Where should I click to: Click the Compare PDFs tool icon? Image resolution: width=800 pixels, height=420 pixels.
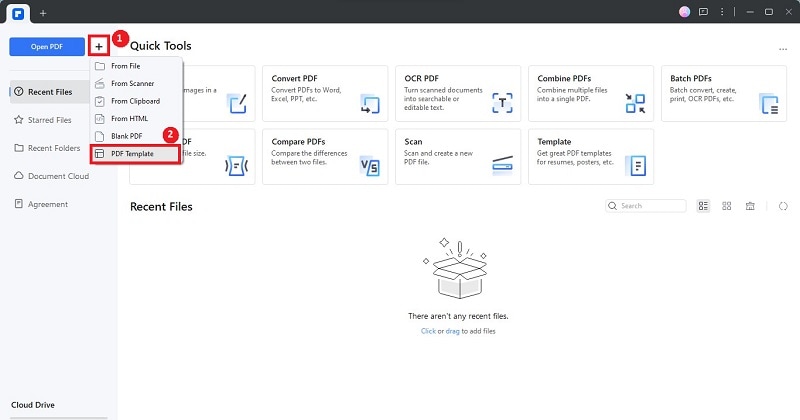click(369, 165)
